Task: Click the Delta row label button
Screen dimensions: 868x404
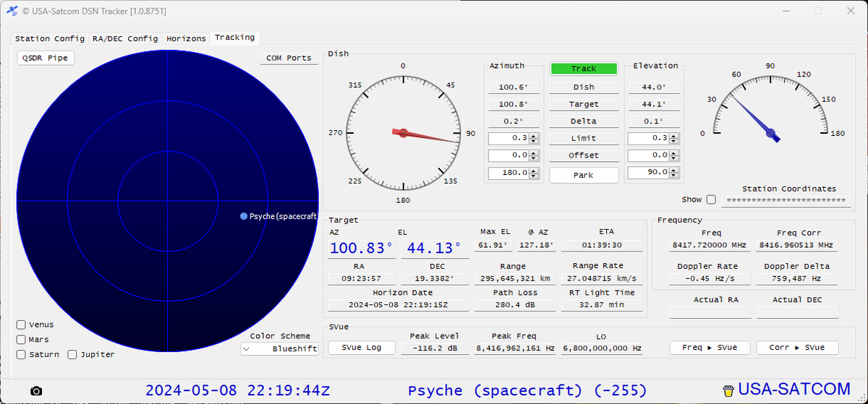Action: tap(584, 121)
